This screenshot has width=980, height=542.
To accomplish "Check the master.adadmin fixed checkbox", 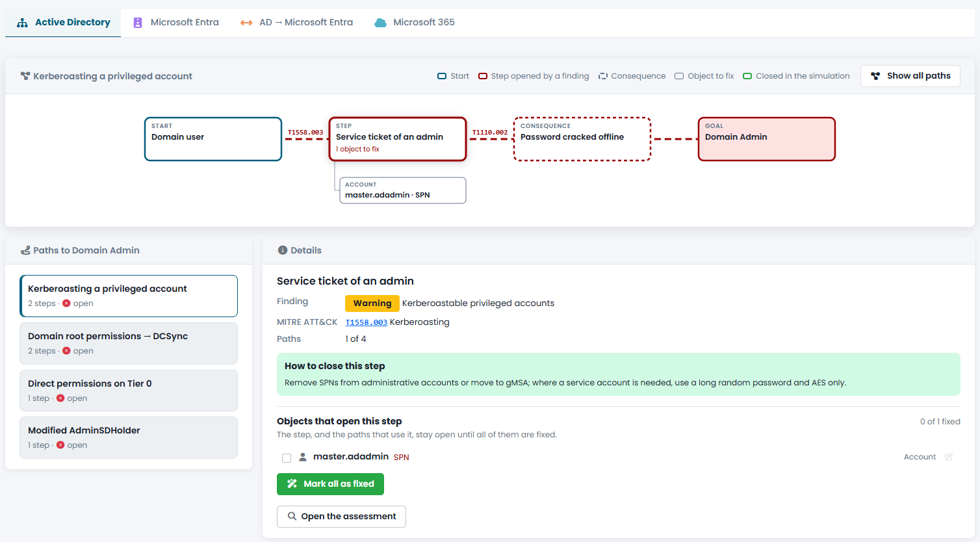I will tap(287, 458).
